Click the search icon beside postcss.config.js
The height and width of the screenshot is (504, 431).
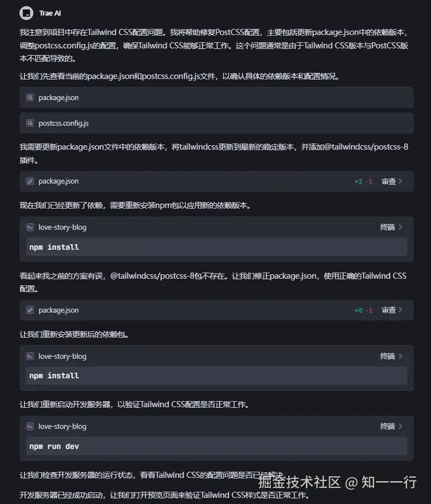tap(30, 123)
